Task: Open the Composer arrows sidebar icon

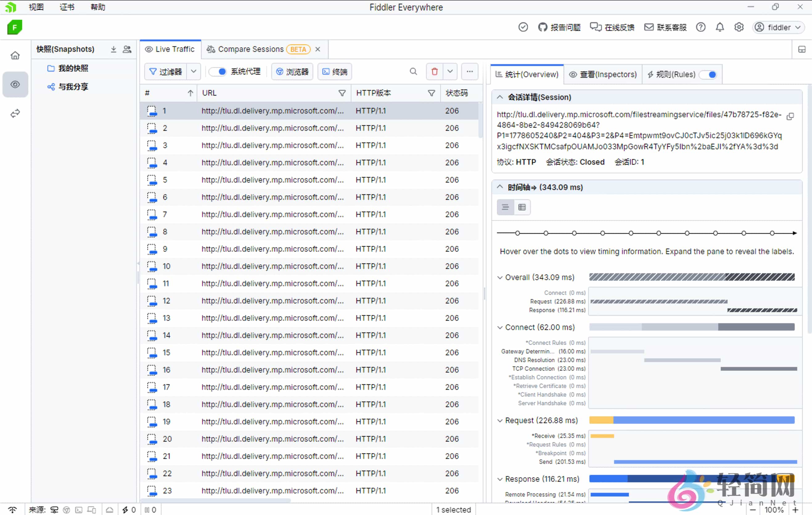Action: click(15, 113)
